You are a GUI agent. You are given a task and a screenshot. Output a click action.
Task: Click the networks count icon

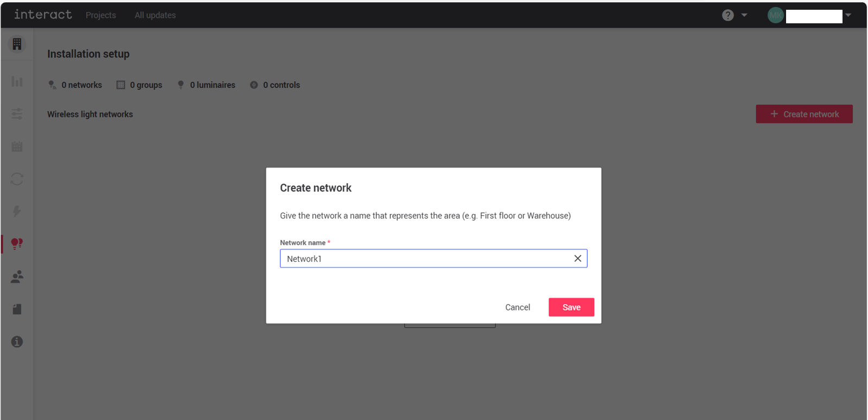[52, 85]
